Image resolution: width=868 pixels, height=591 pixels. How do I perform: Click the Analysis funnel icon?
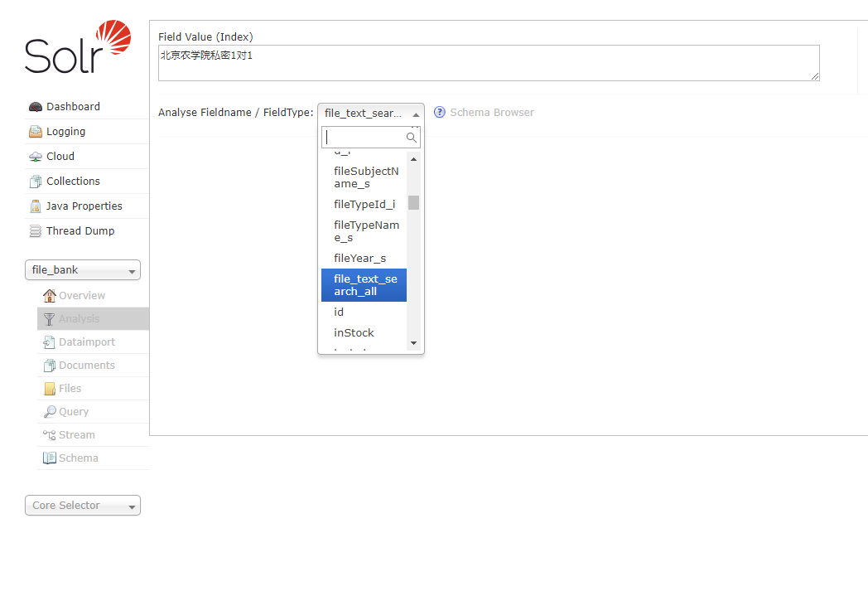click(x=49, y=319)
